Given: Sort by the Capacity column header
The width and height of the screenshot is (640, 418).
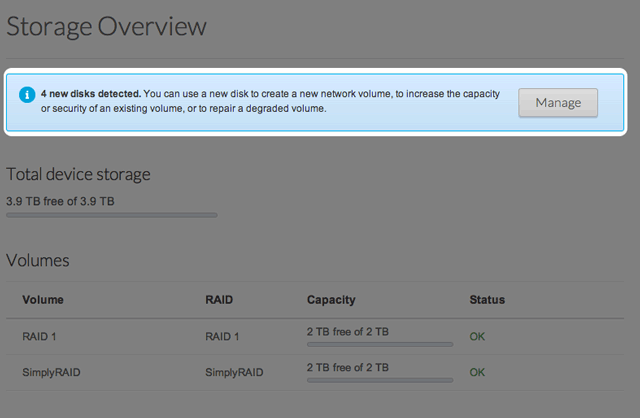Looking at the screenshot, I should tap(331, 300).
